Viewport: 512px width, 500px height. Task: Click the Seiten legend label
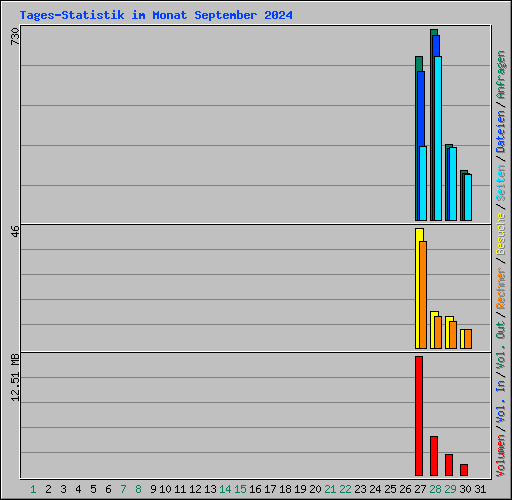pos(501,183)
